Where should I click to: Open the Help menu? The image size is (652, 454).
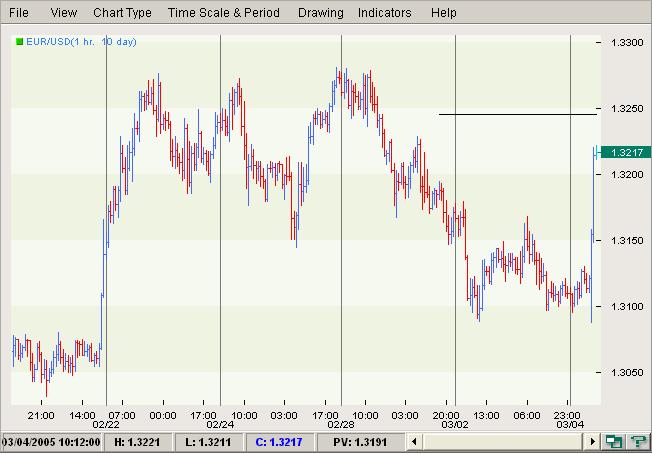(444, 12)
